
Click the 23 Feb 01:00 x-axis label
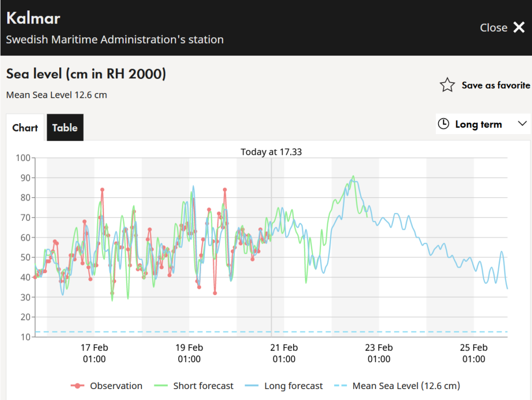pos(379,353)
